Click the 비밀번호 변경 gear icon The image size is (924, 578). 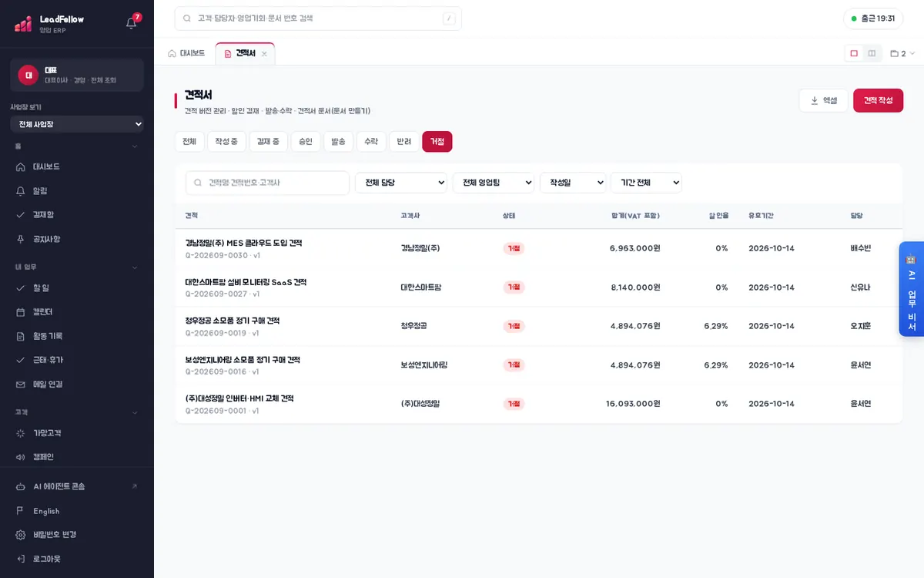[x=21, y=535]
